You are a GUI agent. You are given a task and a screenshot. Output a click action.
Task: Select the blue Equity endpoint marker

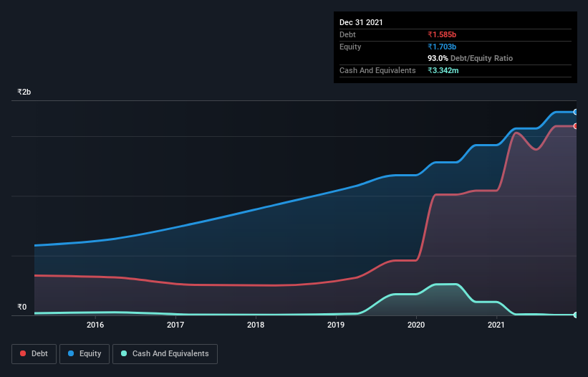point(576,112)
